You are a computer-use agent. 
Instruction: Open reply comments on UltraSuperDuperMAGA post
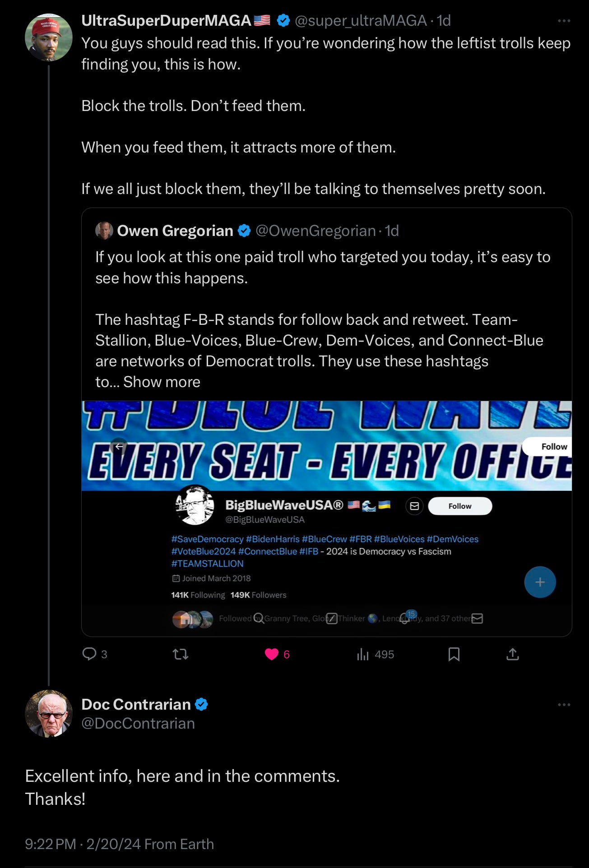click(95, 654)
